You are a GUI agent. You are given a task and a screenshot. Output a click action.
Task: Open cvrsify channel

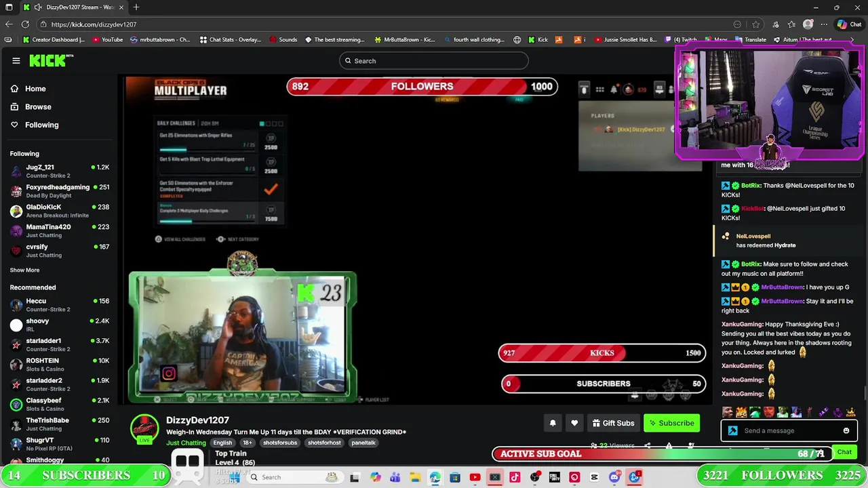tap(59, 251)
